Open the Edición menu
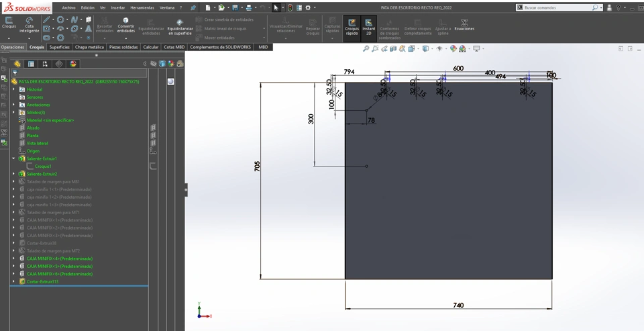Screen dimensions: 644x331 point(87,7)
